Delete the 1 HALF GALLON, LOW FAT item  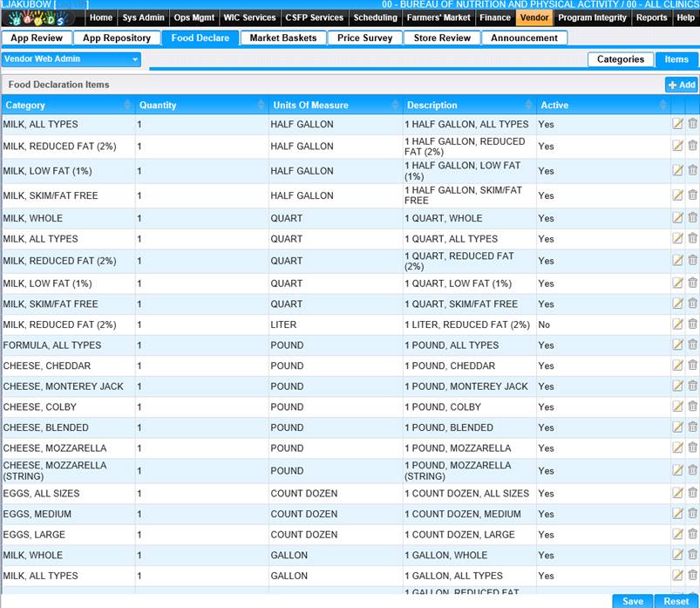point(692,170)
